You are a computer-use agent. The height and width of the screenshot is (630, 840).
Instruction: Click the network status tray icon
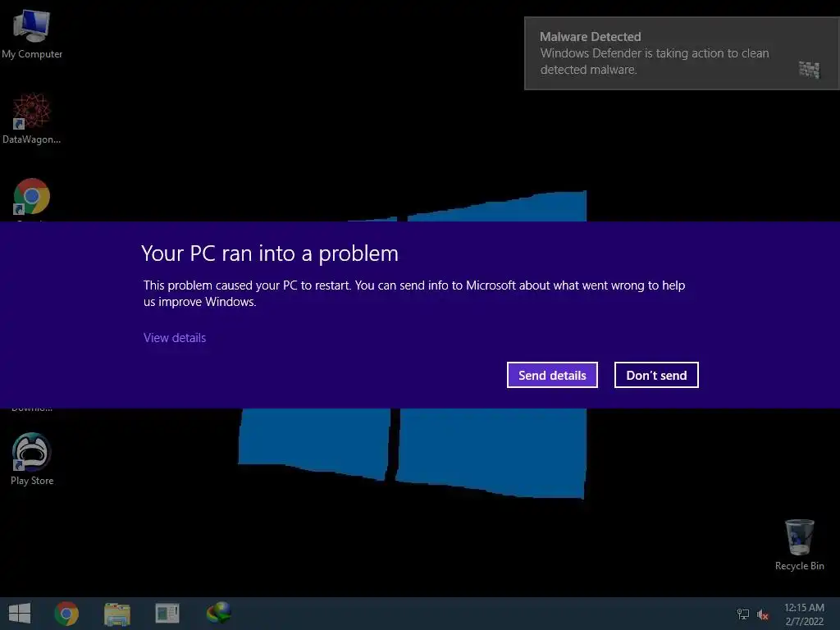tap(742, 614)
